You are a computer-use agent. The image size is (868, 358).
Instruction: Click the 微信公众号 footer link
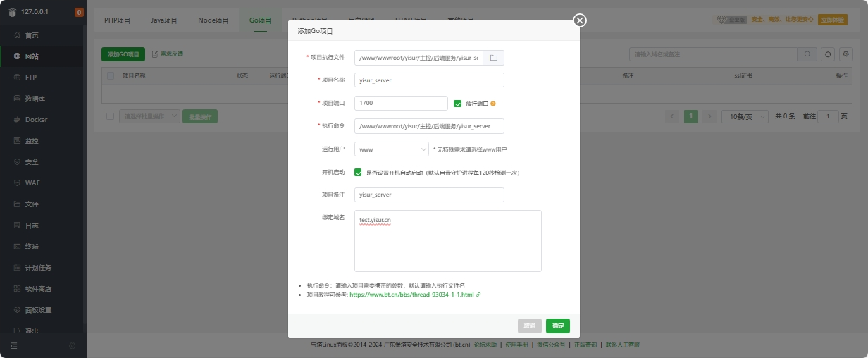[x=551, y=345]
